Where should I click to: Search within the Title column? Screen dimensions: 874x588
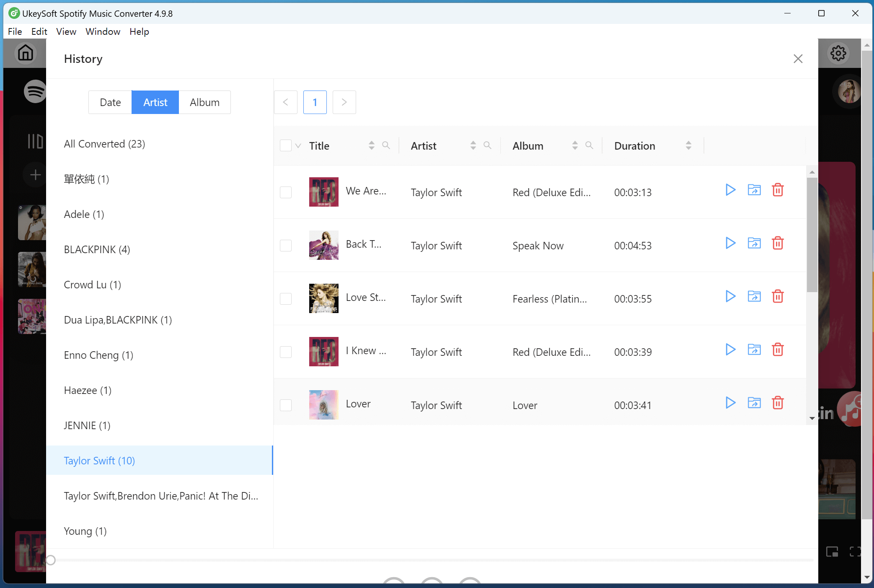(x=385, y=145)
